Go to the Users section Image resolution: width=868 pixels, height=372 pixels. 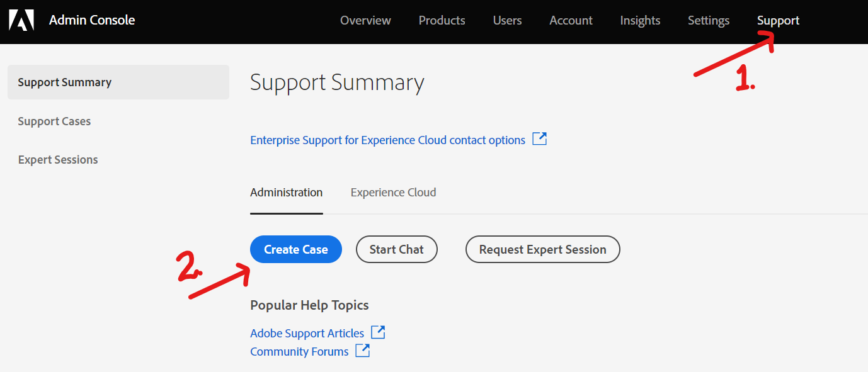tap(507, 20)
